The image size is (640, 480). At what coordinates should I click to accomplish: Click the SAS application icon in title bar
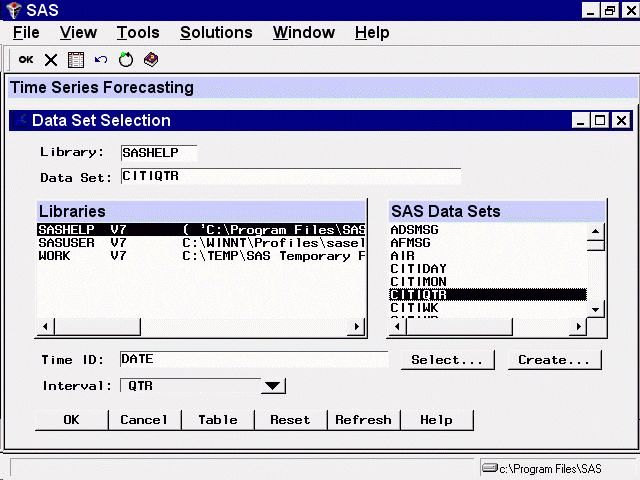(13, 10)
